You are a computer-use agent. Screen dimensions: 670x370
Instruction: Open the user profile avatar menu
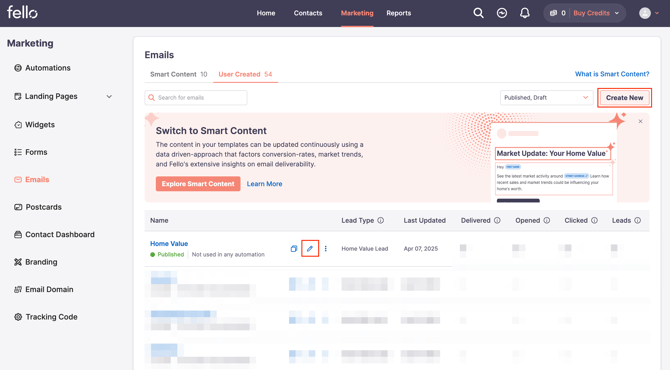[648, 13]
